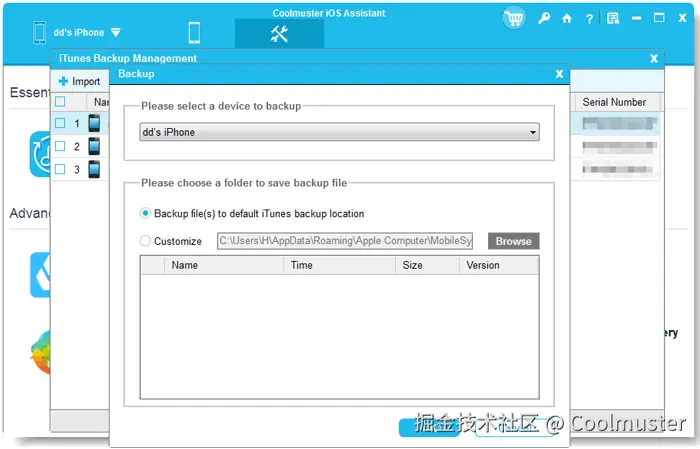
Task: Switch to My Device phone tab
Action: [x=194, y=33]
